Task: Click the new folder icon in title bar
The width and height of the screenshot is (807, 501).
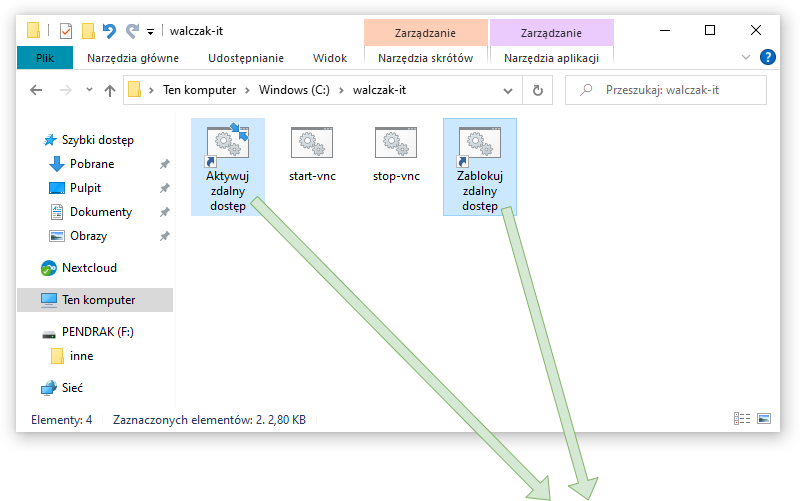Action: coord(88,31)
